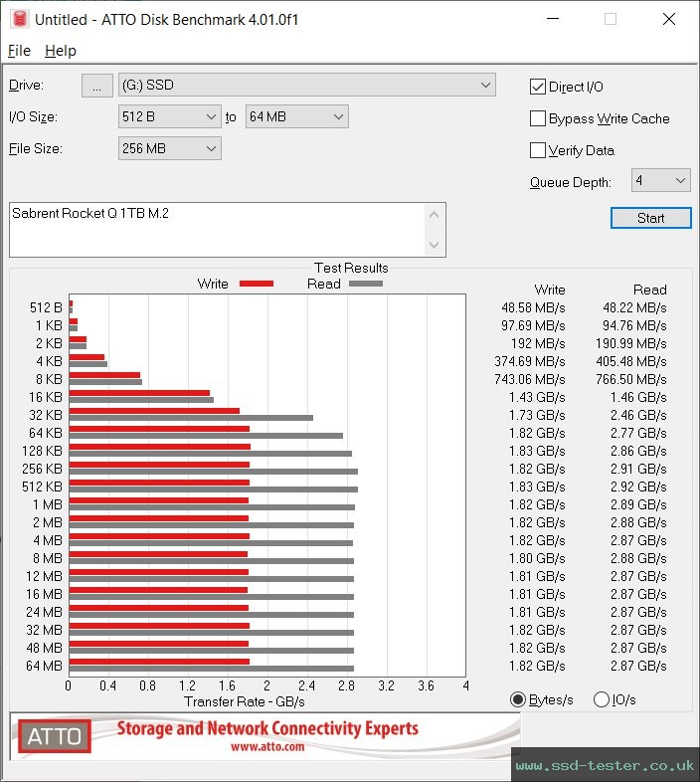Open the 512 B minimum I/O size dropdown
The width and height of the screenshot is (700, 782).
coord(169,116)
